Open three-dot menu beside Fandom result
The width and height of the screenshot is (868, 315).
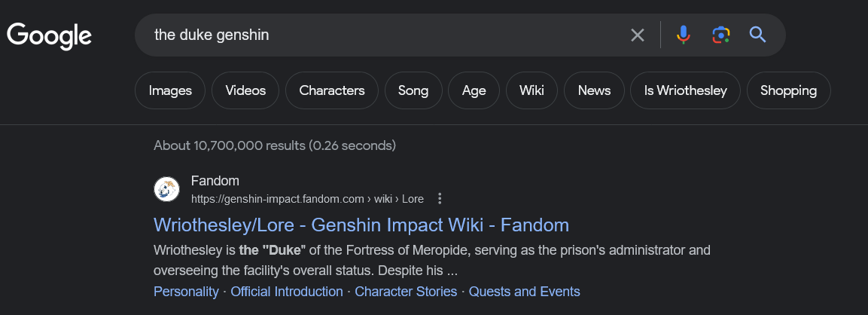(440, 199)
